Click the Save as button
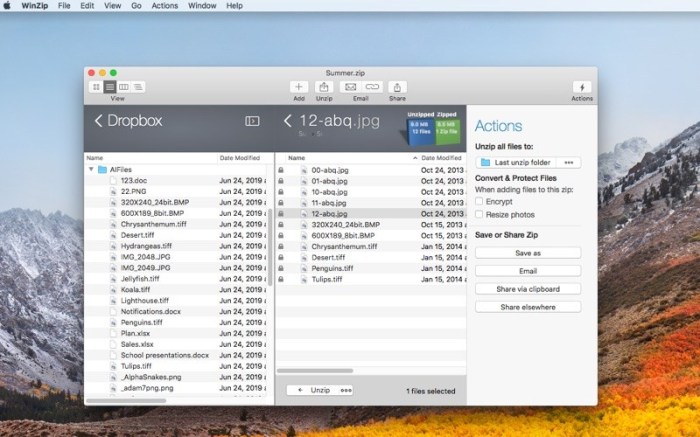The width and height of the screenshot is (700, 437). pos(527,253)
